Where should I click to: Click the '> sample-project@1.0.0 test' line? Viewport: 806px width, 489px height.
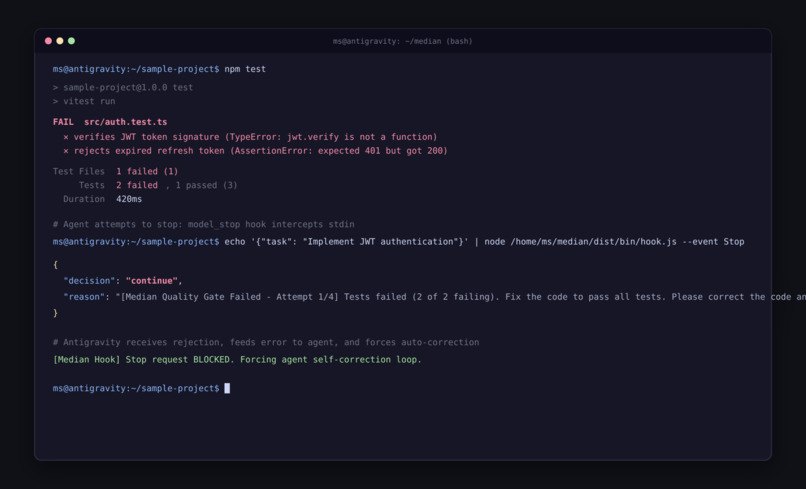pyautogui.click(x=123, y=87)
